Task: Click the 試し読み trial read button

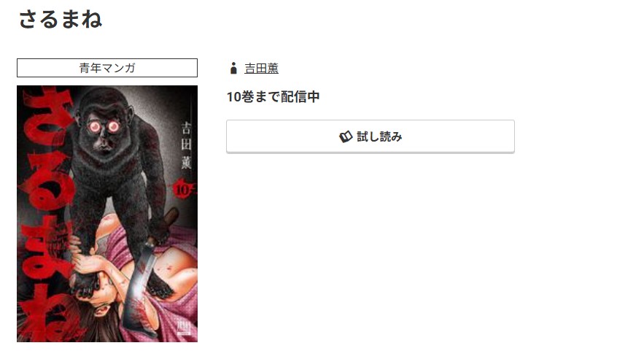Action: pos(370,136)
